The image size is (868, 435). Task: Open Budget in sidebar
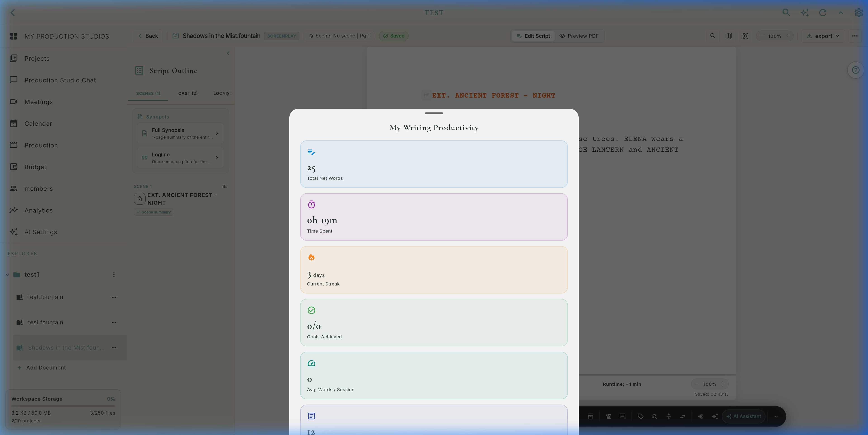63,167
